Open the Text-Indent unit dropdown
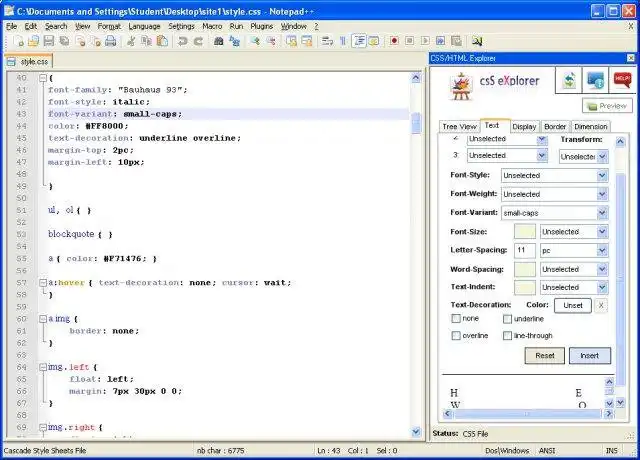Viewport: 640px width, 460px height. (574, 287)
